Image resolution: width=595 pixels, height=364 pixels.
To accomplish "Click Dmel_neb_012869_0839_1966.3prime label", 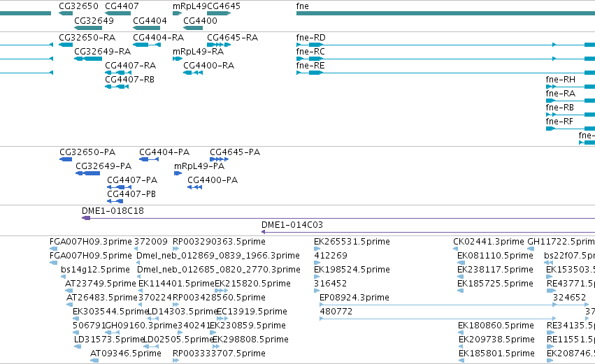I will (x=218, y=256).
